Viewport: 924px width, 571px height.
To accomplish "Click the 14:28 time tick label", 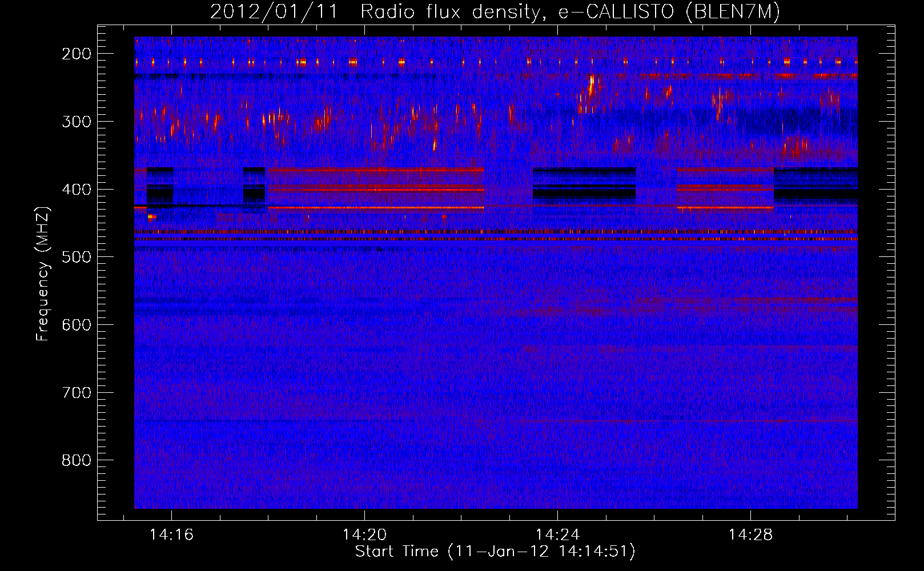I will tap(750, 535).
